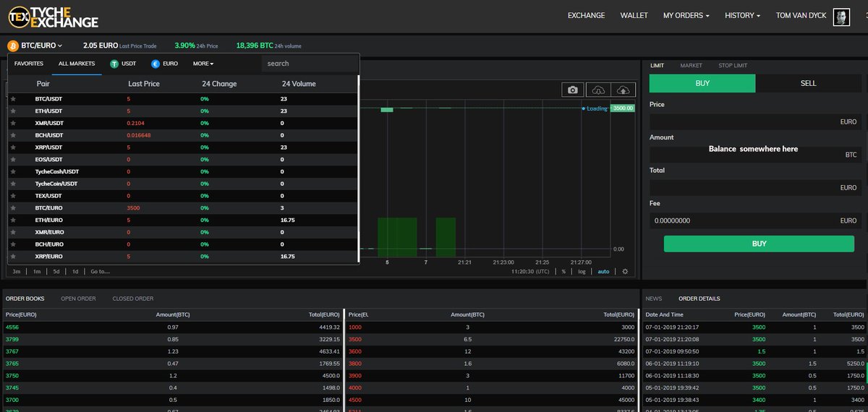Switch to ORDER BOOKS tab
The image size is (868, 412).
pyautogui.click(x=25, y=299)
